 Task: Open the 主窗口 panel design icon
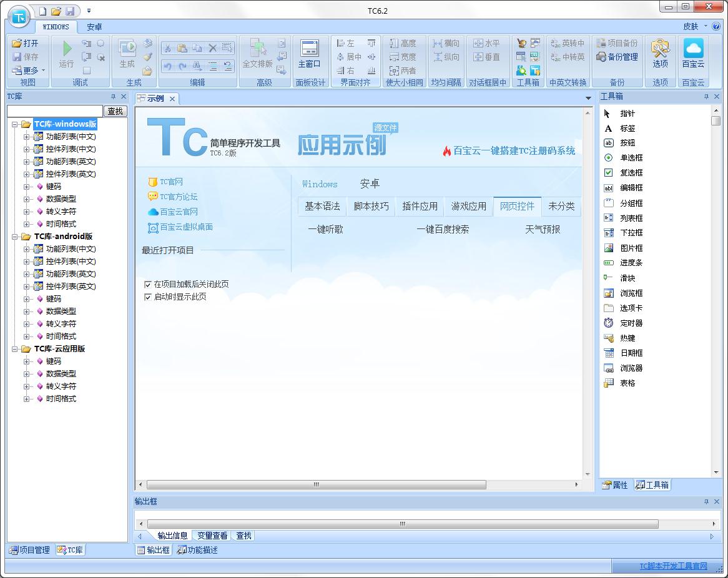coord(309,49)
